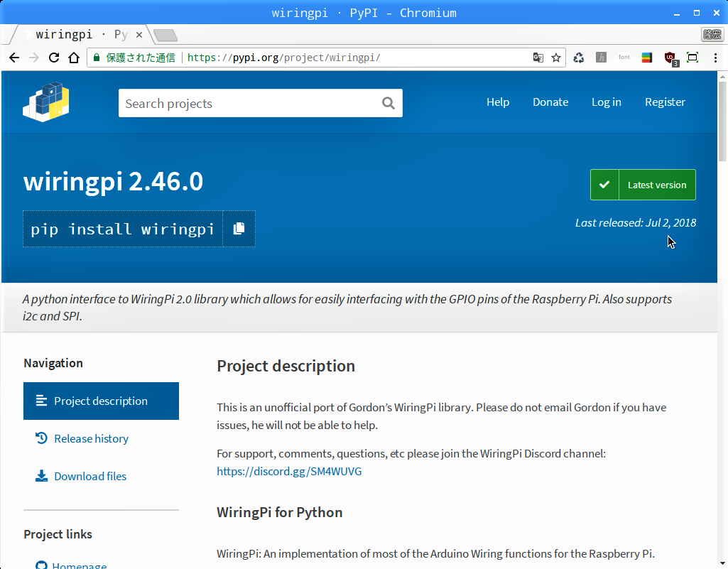
Task: Click the Download files arrow icon
Action: (41, 476)
